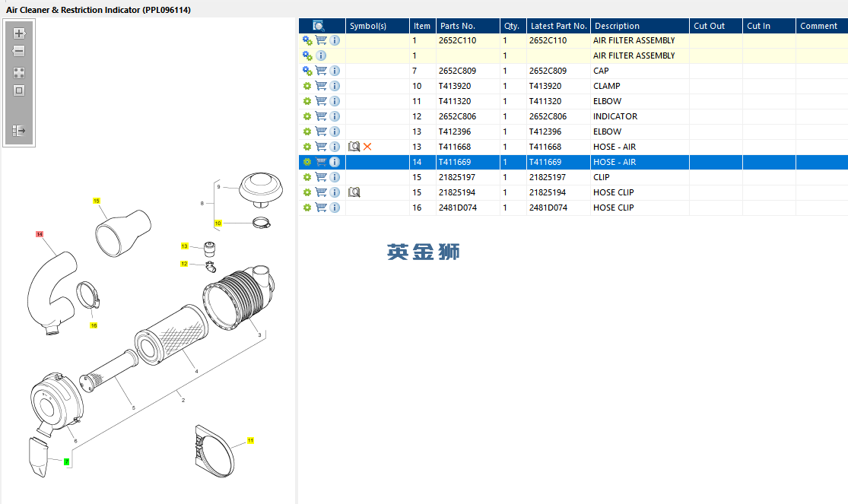Click the Cut In column header
Screen dimensions: 848x504
769,25
